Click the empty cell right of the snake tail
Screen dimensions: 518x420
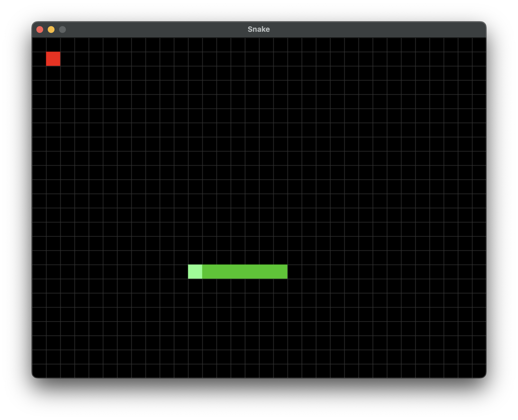pyautogui.click(x=294, y=272)
